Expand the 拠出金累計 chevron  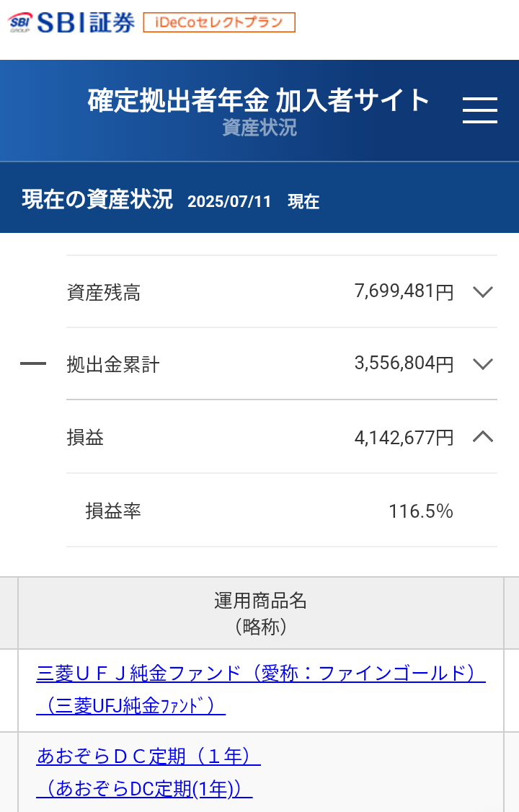pos(483,364)
